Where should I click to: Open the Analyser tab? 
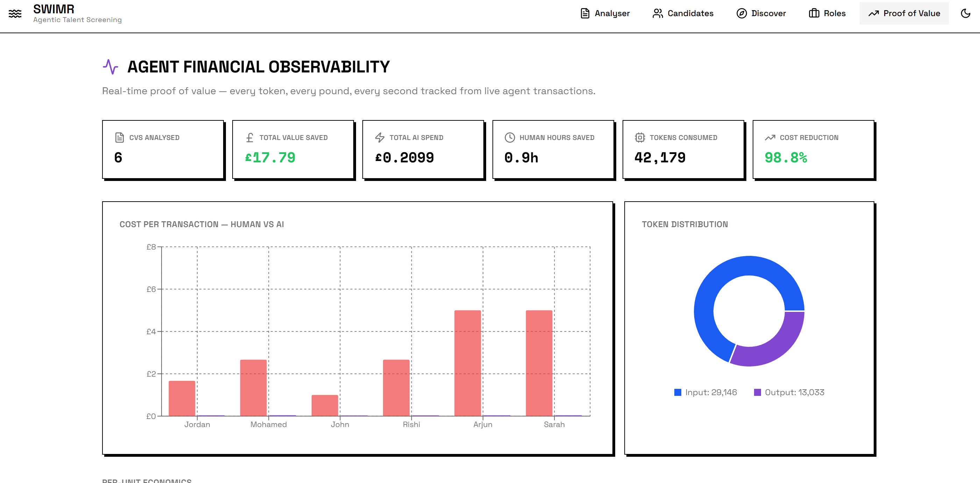coord(605,14)
